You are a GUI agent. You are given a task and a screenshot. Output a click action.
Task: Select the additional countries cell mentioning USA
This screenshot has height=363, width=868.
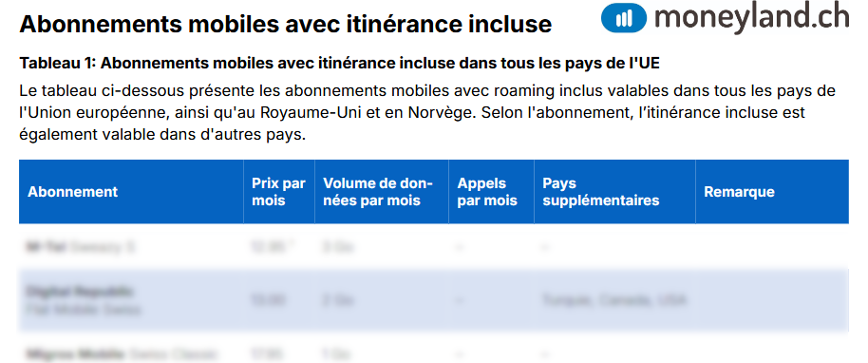[x=614, y=300]
